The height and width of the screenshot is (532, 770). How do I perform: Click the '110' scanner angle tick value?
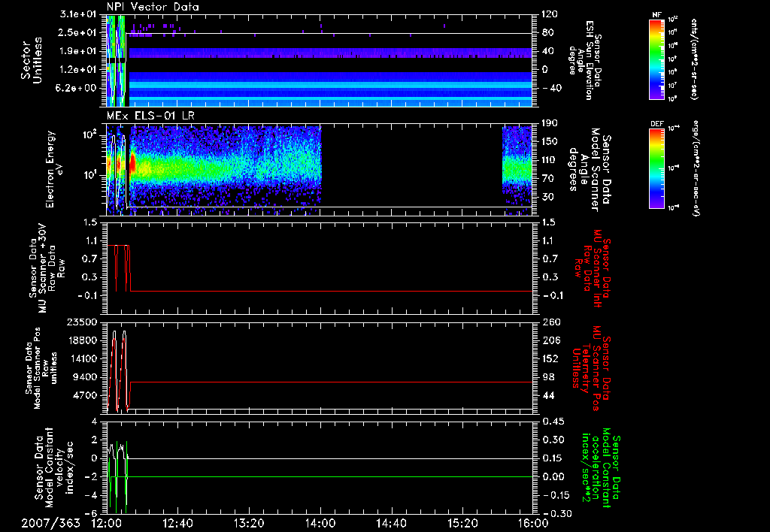click(550, 160)
